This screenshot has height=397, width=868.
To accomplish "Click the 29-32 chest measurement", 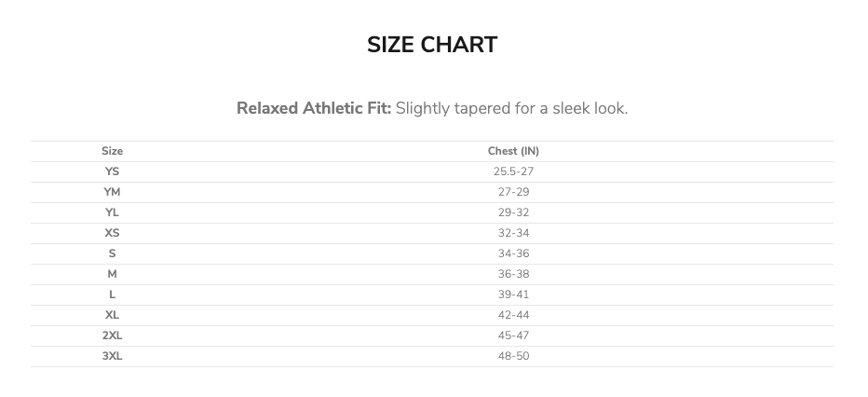I will click(514, 212).
